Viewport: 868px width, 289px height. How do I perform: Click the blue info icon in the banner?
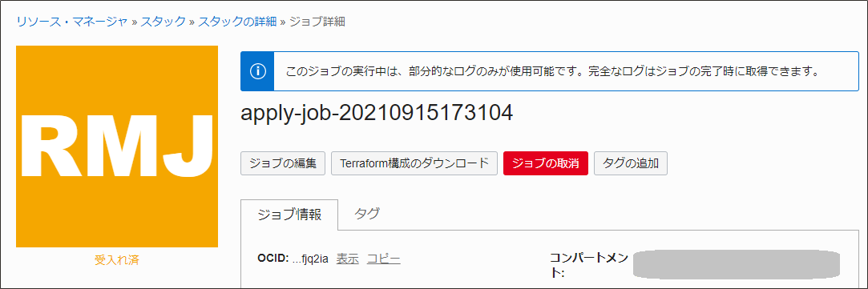coord(258,72)
